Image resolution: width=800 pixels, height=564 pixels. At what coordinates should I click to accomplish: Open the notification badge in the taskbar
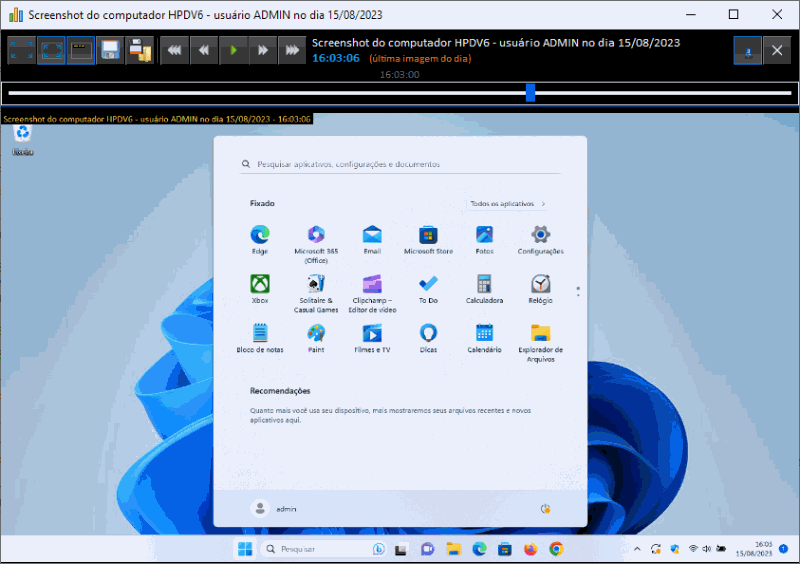[783, 549]
